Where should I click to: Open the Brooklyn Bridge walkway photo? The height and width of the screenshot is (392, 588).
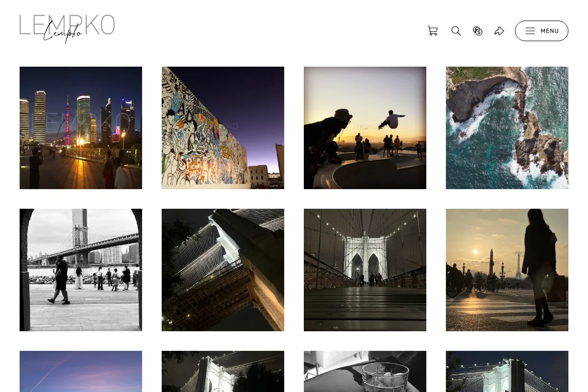coord(365,270)
